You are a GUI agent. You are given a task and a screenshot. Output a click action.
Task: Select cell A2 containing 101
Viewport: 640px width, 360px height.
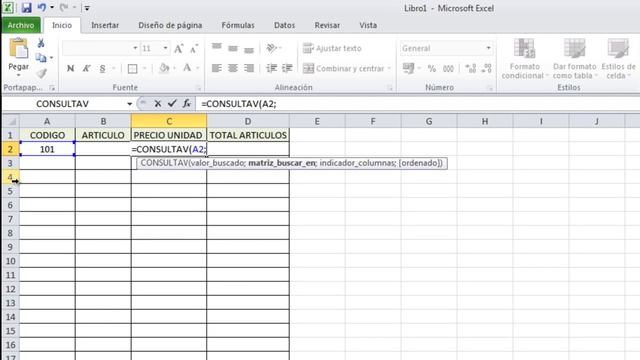tap(47, 149)
